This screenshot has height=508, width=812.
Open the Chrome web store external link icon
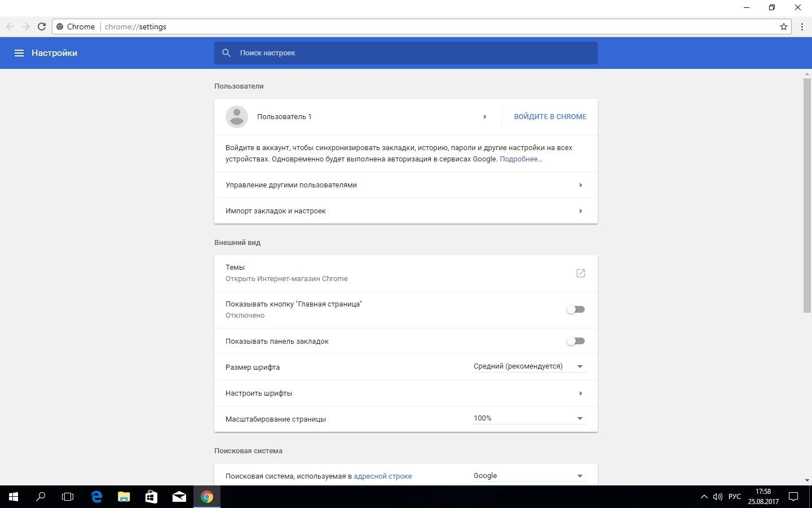pos(580,273)
